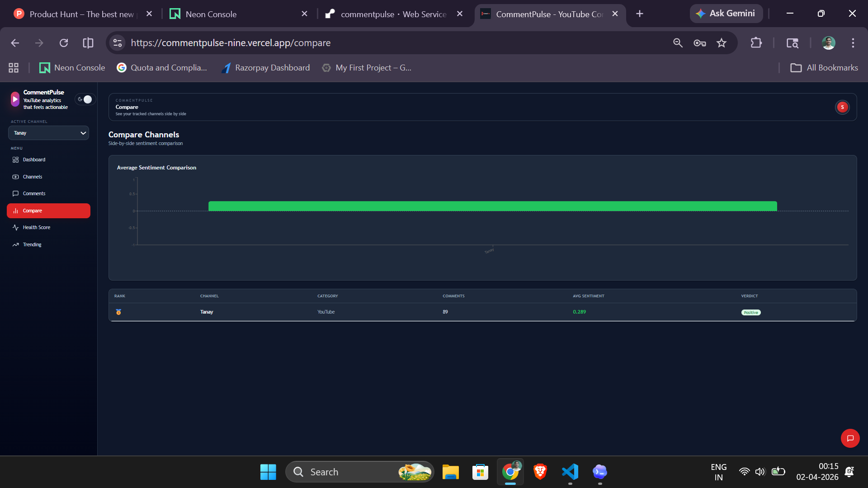Open browser split view icon

[88, 43]
